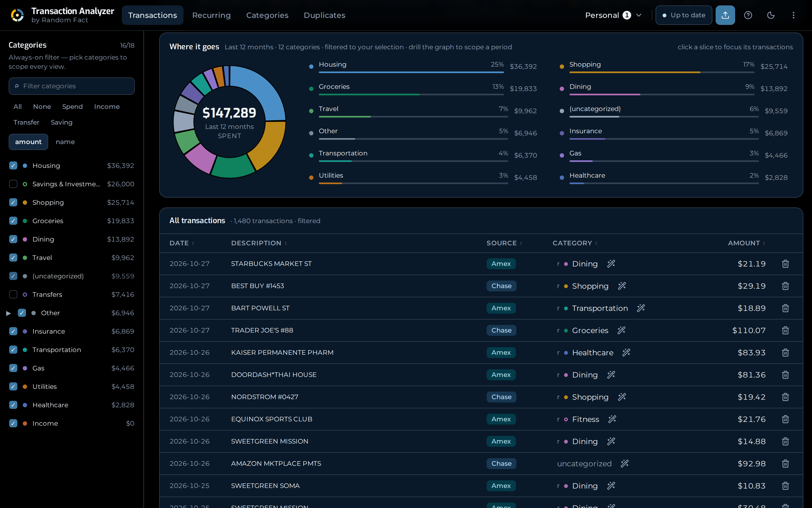
Task: Click magic wand icon for NORDSTROM #0427
Action: (622, 397)
